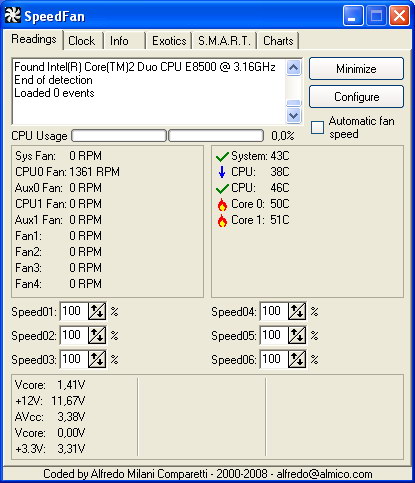
Task: Click the Speed06 percentage input field
Action: (x=274, y=359)
